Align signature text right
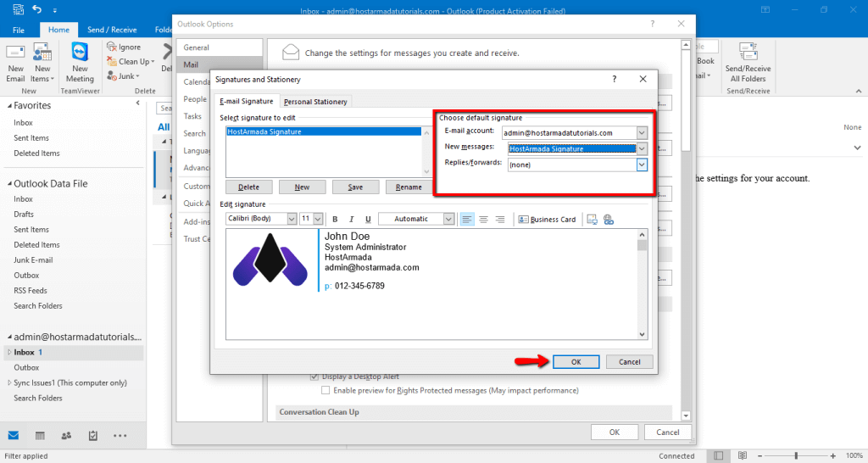This screenshot has height=463, width=868. click(x=500, y=220)
